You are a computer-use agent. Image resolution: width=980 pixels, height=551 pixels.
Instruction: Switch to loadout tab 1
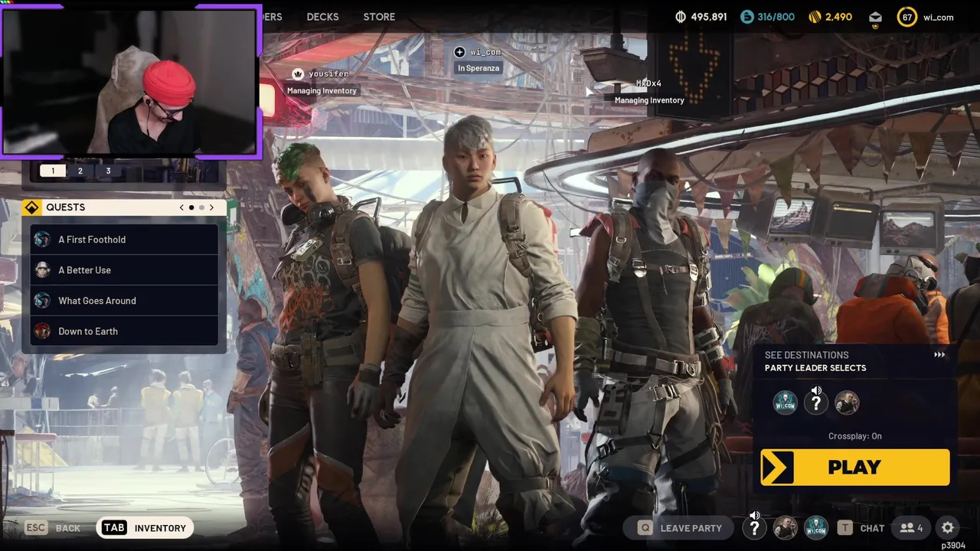tap(53, 171)
